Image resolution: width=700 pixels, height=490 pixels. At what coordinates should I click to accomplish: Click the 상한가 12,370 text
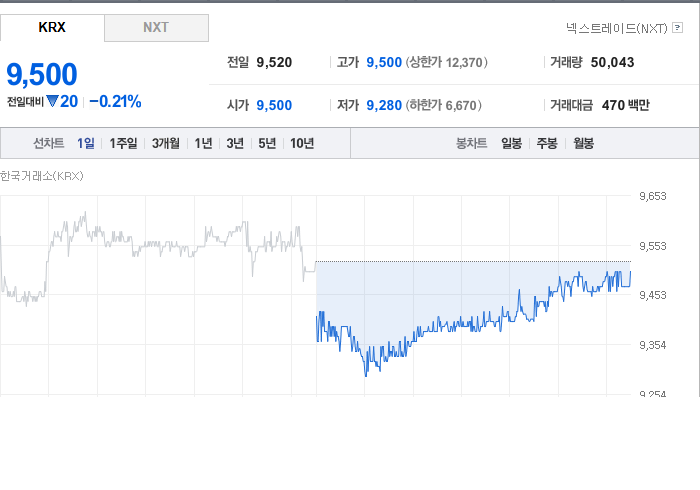446,62
